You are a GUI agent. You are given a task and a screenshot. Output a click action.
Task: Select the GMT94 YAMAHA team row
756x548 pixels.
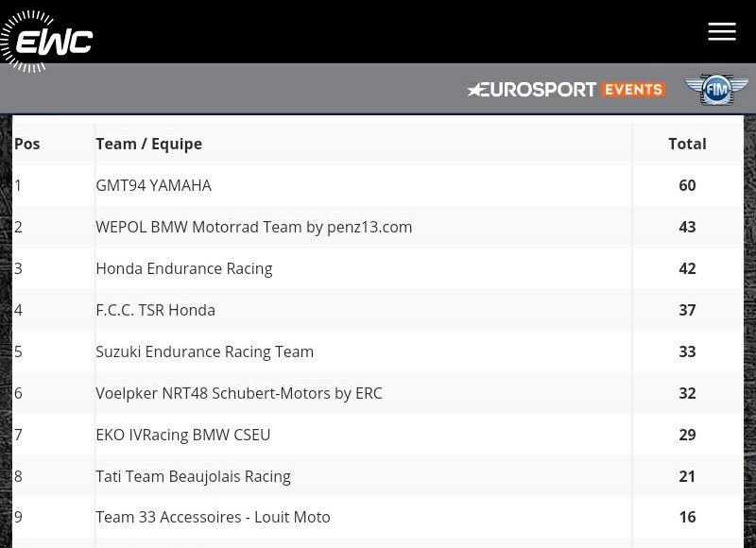click(153, 186)
